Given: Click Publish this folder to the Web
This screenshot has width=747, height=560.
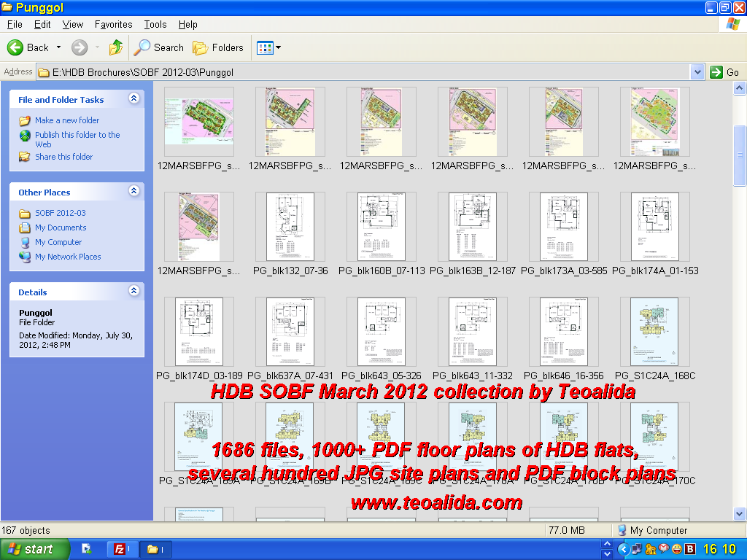Looking at the screenshot, I should pos(77,139).
